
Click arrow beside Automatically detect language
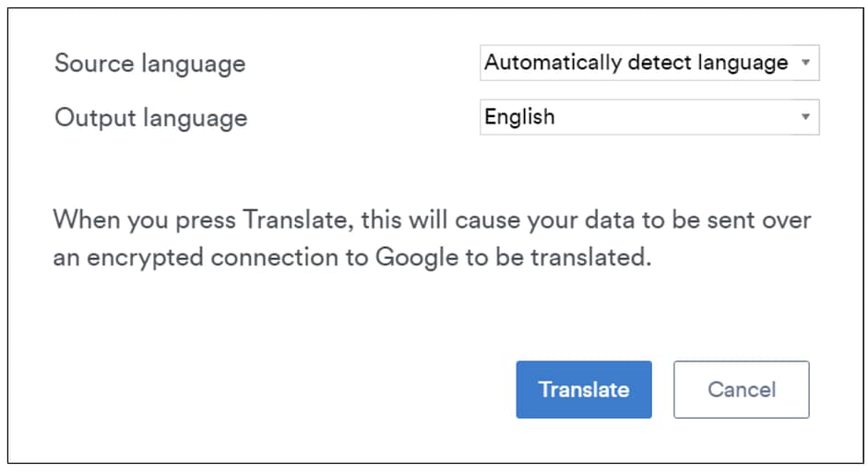tap(805, 63)
